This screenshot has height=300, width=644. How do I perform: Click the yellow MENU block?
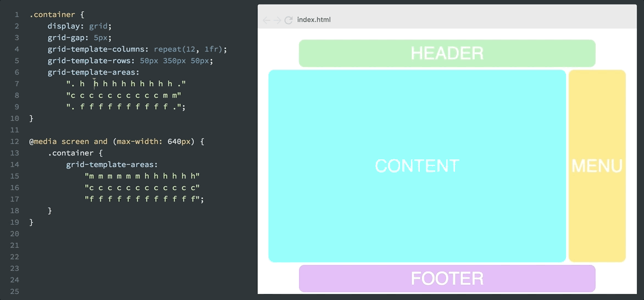597,165
